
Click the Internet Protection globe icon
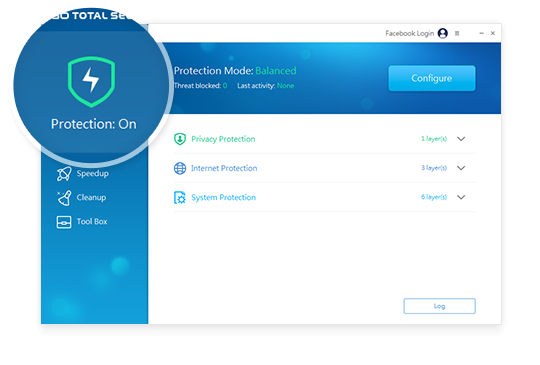point(180,168)
